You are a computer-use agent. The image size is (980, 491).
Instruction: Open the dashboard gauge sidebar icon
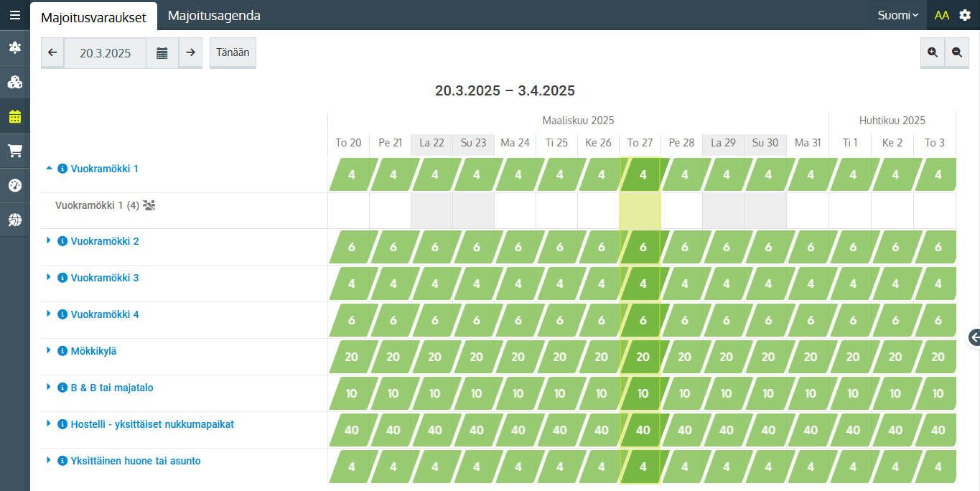[14, 185]
